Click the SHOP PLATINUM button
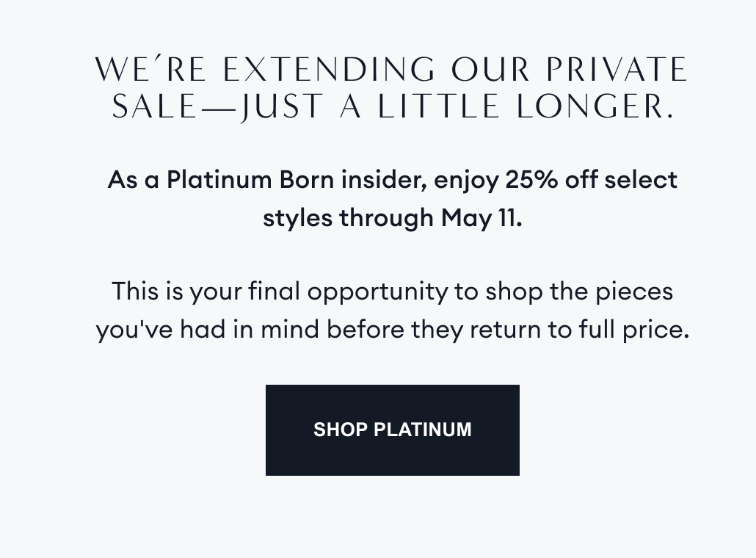Viewport: 756px width, 558px height. 392,430
